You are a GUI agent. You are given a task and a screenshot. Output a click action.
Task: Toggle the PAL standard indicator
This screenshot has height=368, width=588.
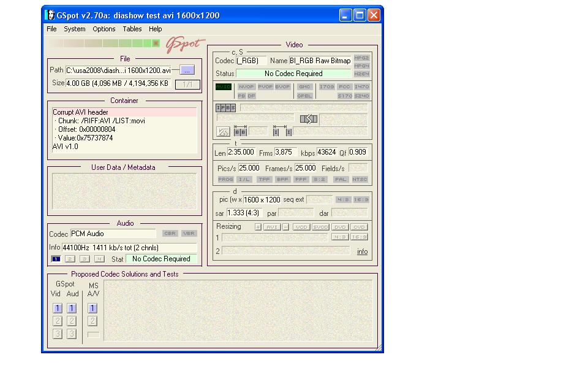click(x=341, y=180)
